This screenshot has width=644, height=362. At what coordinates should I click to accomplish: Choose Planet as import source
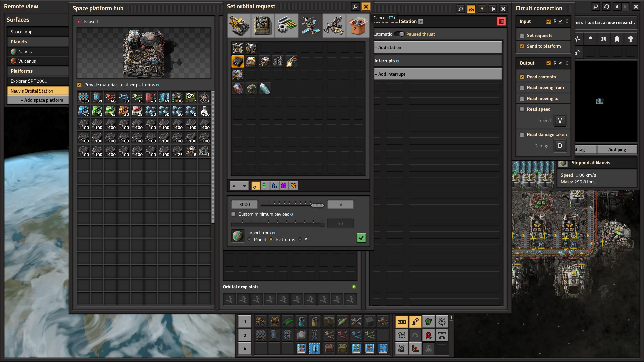click(x=249, y=239)
